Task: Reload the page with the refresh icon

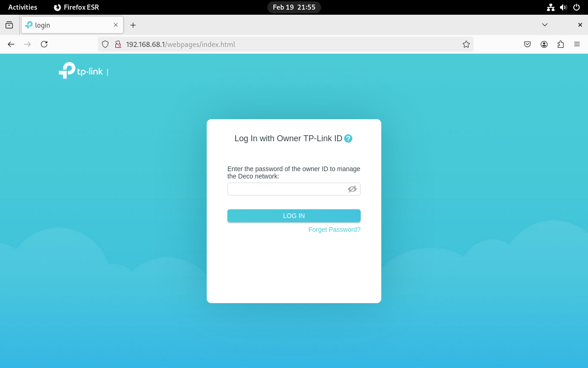Action: click(x=44, y=44)
